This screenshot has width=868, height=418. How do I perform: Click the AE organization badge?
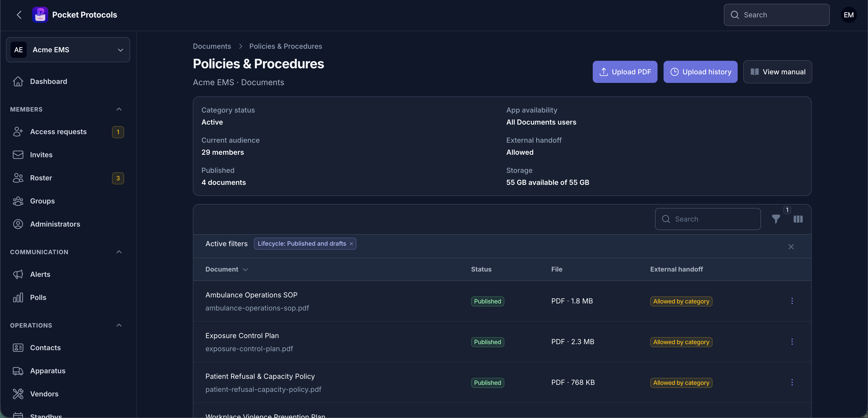click(x=19, y=50)
